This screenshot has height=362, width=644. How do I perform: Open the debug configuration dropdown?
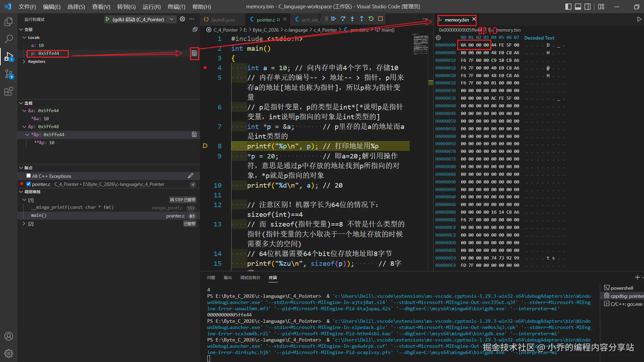coord(172,19)
